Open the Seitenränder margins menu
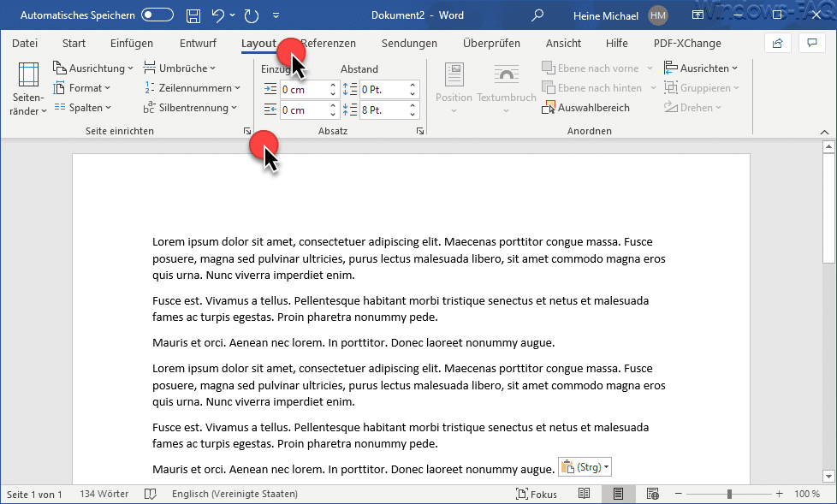This screenshot has width=837, height=504. click(27, 89)
